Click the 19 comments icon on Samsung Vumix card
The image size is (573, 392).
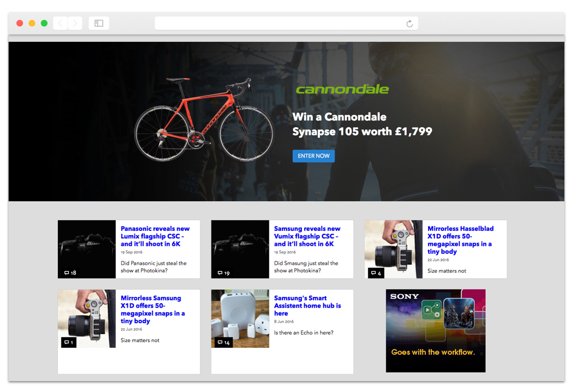223,273
